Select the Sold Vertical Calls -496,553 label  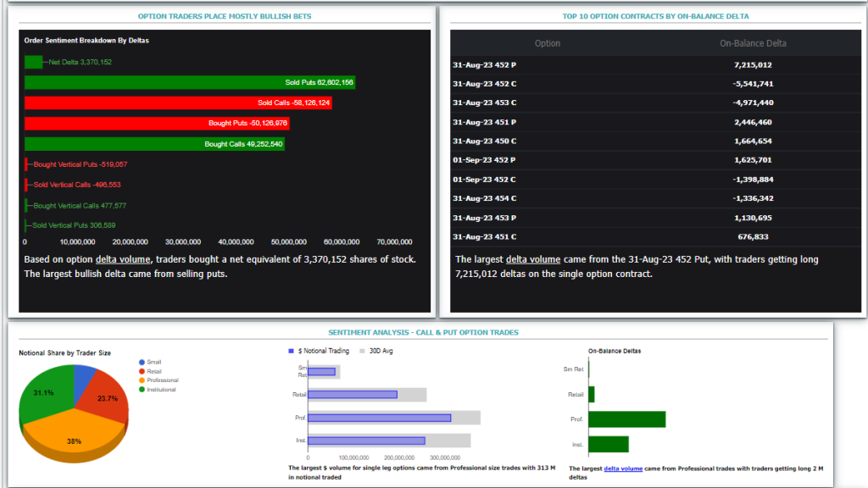point(77,185)
